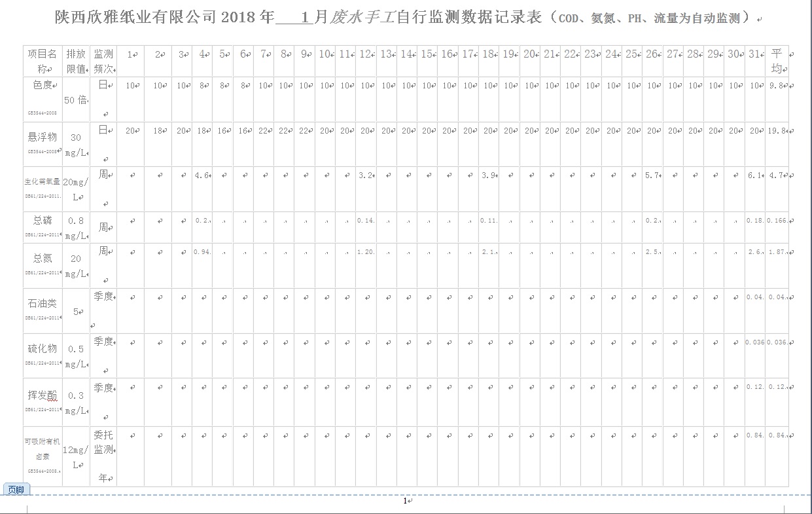This screenshot has width=812, height=514.
Task: Click the 3.2 value under day 12
Action: pos(366,175)
